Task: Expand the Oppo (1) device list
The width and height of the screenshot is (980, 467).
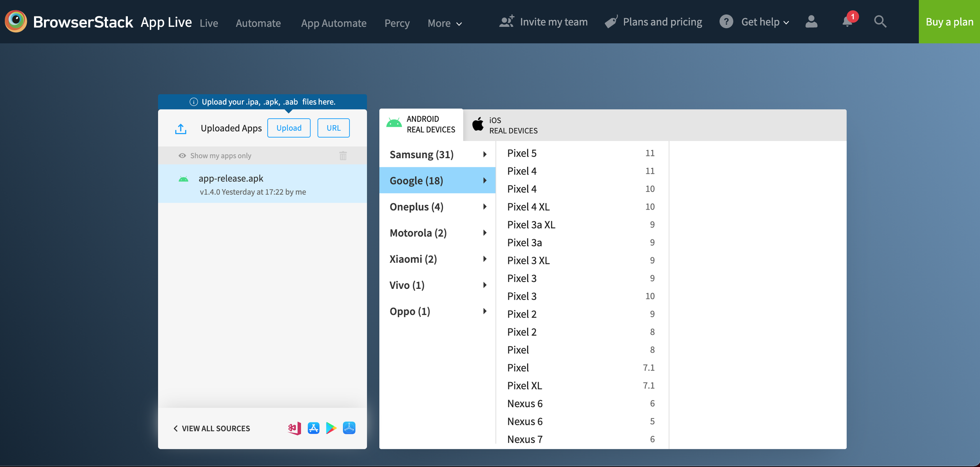Action: pos(437,311)
